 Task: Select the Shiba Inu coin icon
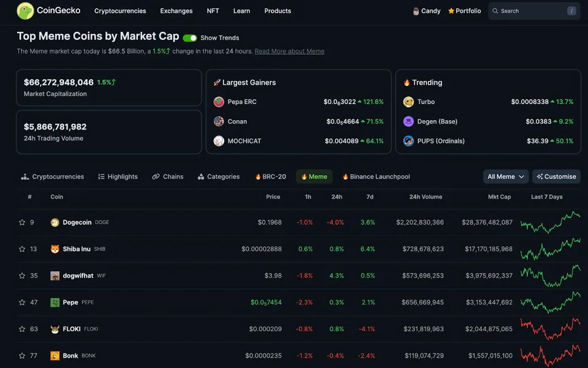55,249
